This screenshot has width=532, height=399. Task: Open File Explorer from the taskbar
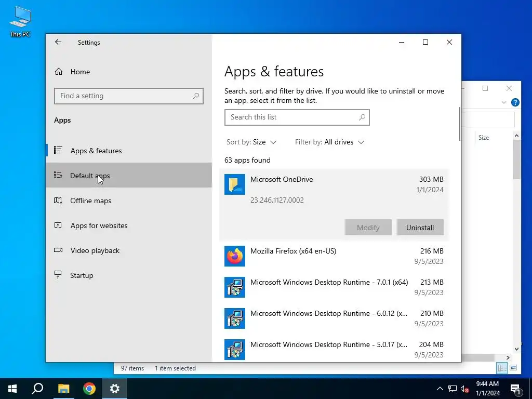click(x=63, y=389)
